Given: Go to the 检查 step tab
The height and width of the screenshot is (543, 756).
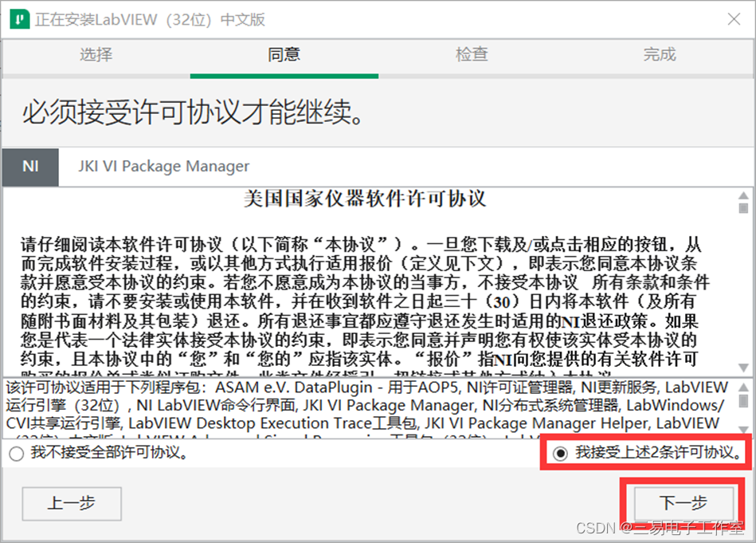Looking at the screenshot, I should (472, 54).
